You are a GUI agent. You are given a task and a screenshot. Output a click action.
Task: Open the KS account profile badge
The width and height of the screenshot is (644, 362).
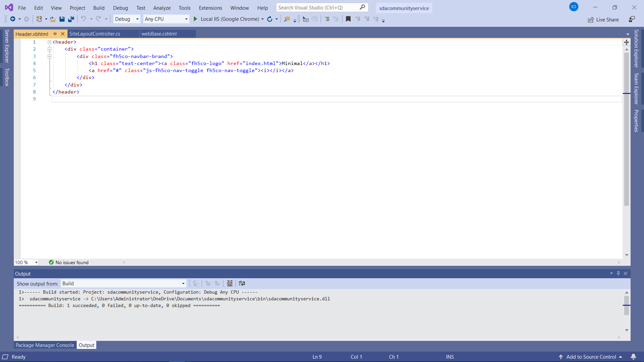click(x=574, y=7)
